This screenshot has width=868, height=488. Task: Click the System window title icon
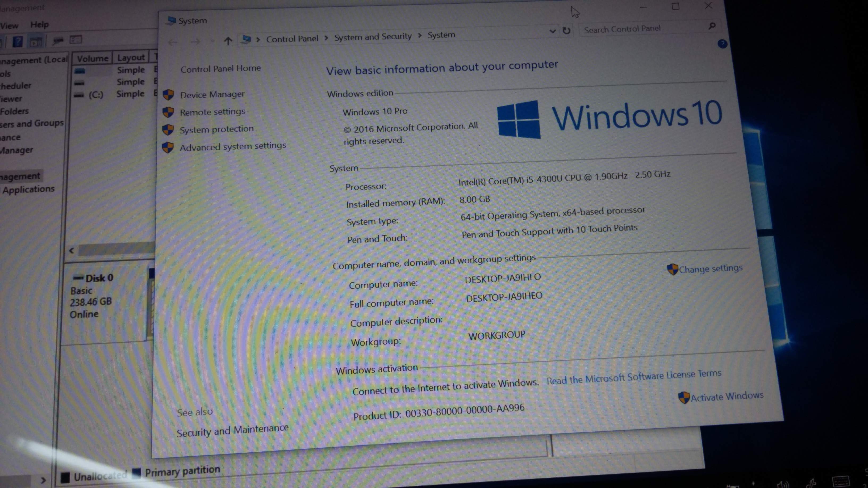coord(172,21)
